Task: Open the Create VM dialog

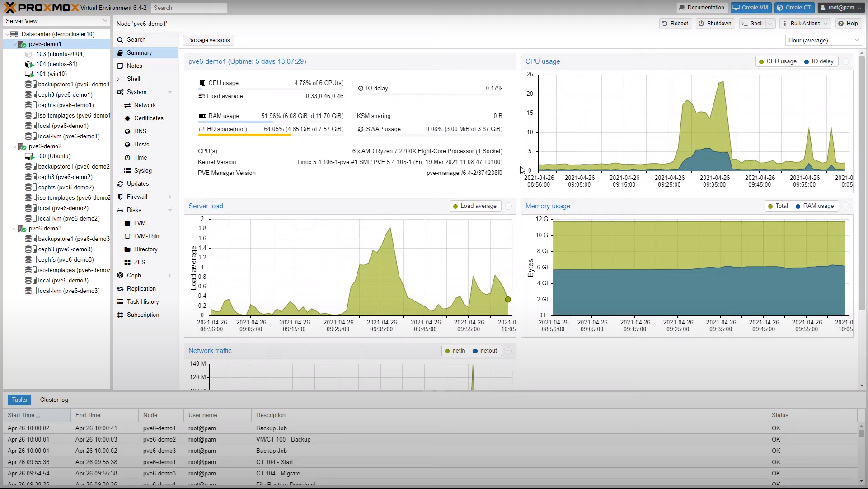Action: click(750, 8)
